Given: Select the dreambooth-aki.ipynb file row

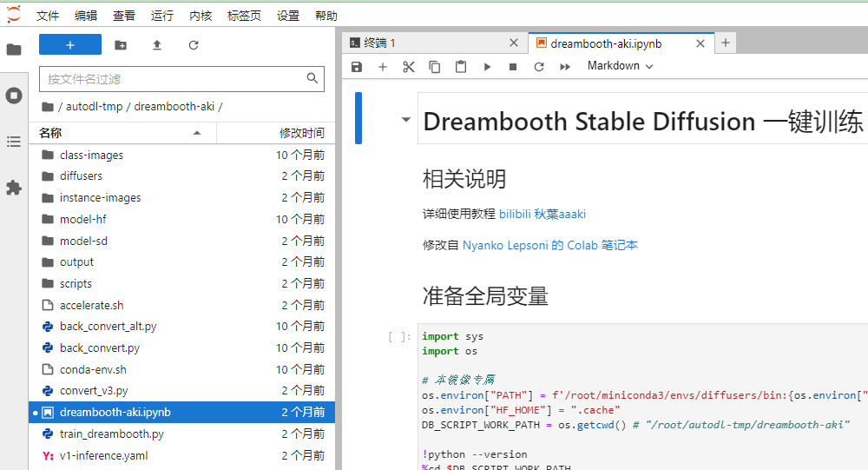Looking at the screenshot, I should [x=181, y=412].
